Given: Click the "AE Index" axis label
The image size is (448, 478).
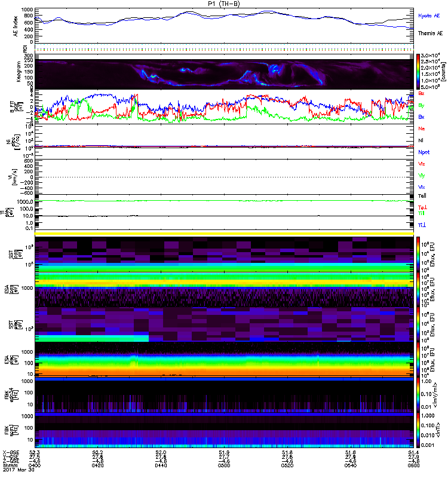Looking at the screenshot, I should click(x=16, y=26).
